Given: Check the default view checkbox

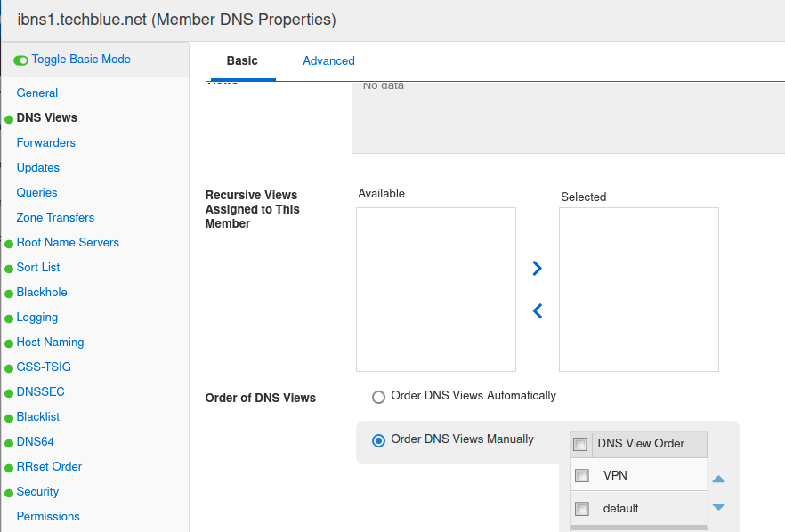Looking at the screenshot, I should tap(582, 508).
